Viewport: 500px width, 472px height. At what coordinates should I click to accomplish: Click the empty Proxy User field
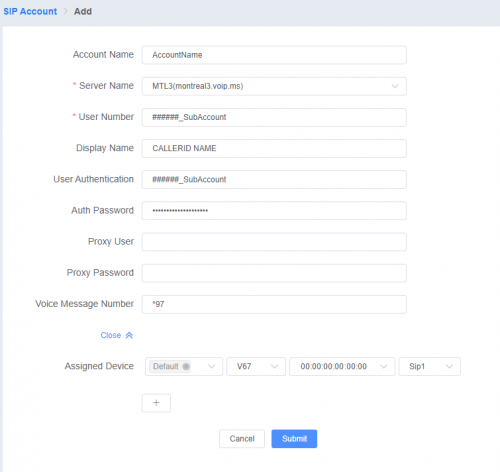pyautogui.click(x=274, y=242)
